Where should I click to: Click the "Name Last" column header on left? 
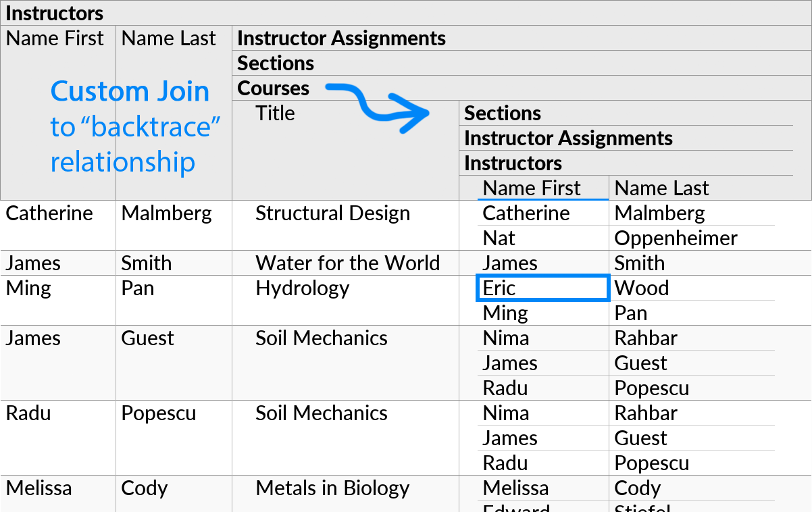[x=168, y=39]
